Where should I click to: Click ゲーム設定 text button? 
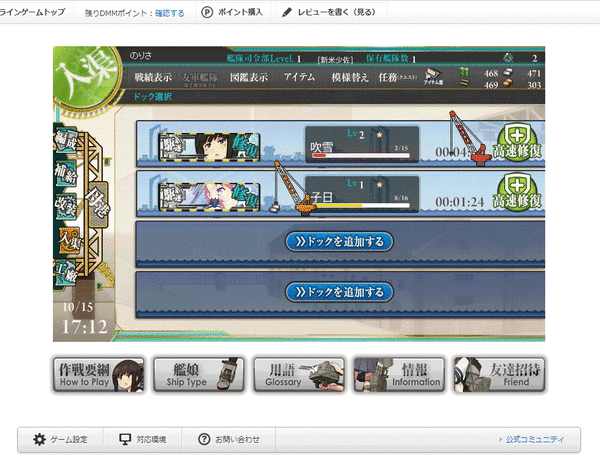(69, 439)
